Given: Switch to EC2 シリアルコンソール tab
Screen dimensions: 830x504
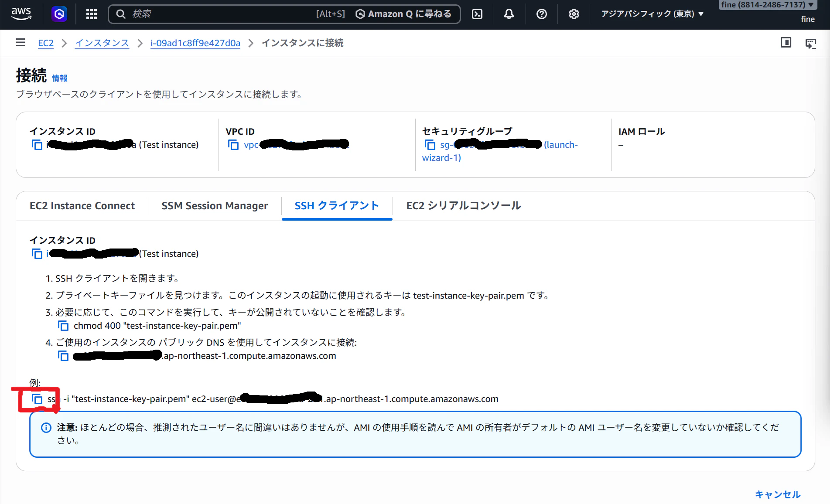Looking at the screenshot, I should [464, 206].
